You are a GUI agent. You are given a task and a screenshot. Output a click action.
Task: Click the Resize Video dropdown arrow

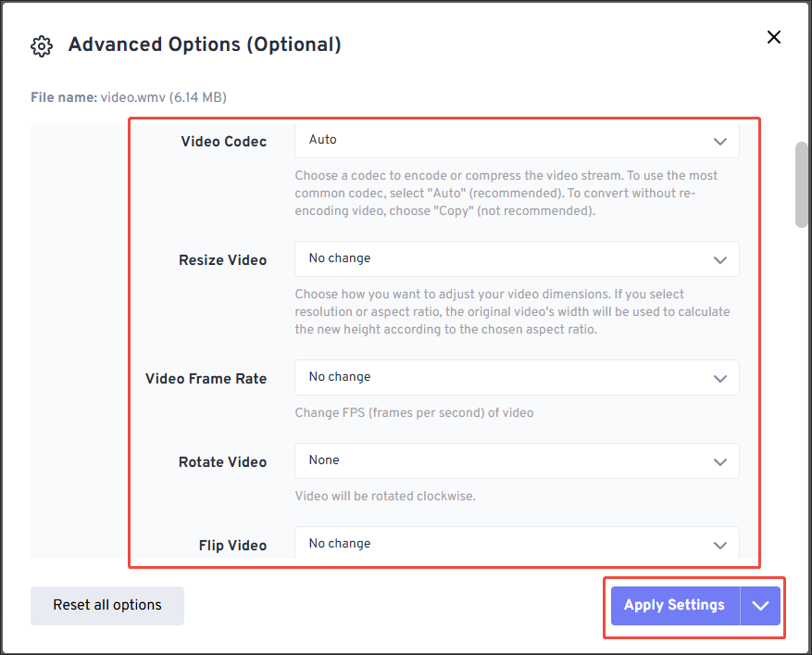[720, 259]
